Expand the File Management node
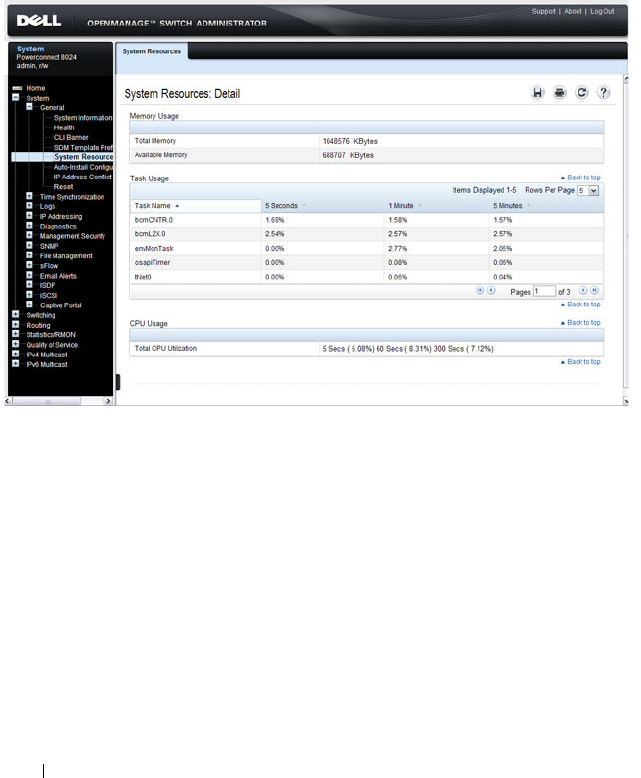This screenshot has height=778, width=641. click(x=29, y=255)
